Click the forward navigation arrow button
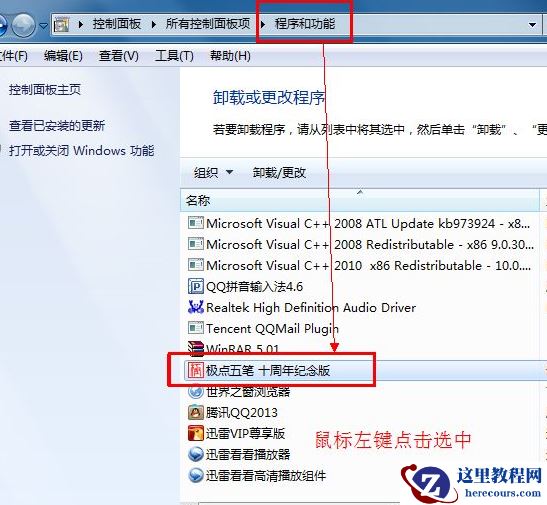Screen dimensions: 547x505 click(23, 25)
